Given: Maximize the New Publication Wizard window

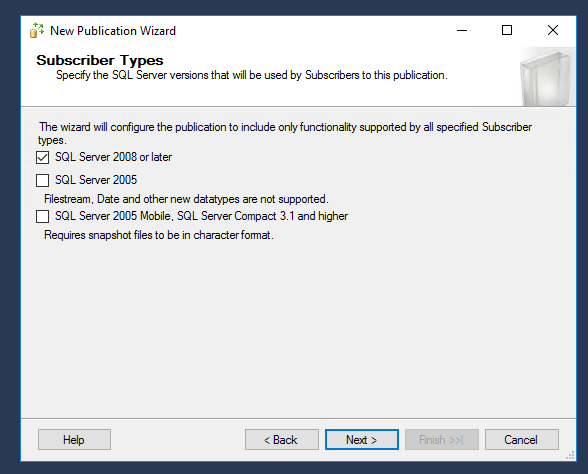Looking at the screenshot, I should tap(507, 30).
